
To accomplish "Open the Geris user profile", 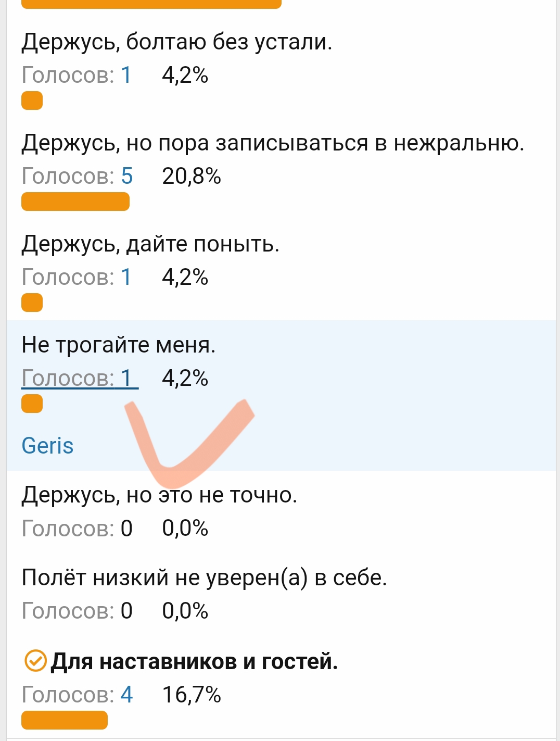I will pos(48,446).
